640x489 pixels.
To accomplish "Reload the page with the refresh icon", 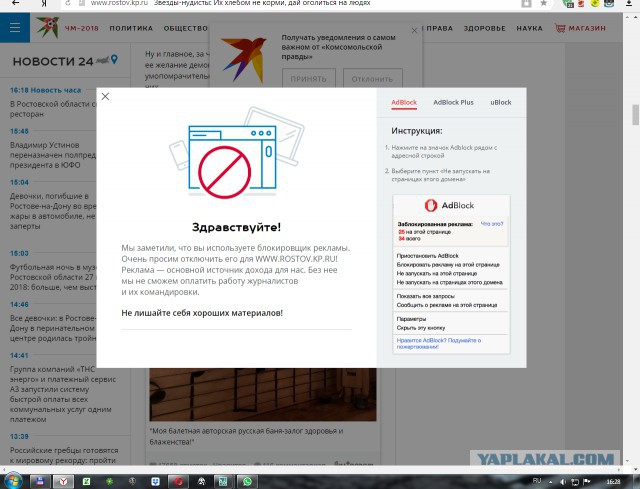I will [x=68, y=3].
